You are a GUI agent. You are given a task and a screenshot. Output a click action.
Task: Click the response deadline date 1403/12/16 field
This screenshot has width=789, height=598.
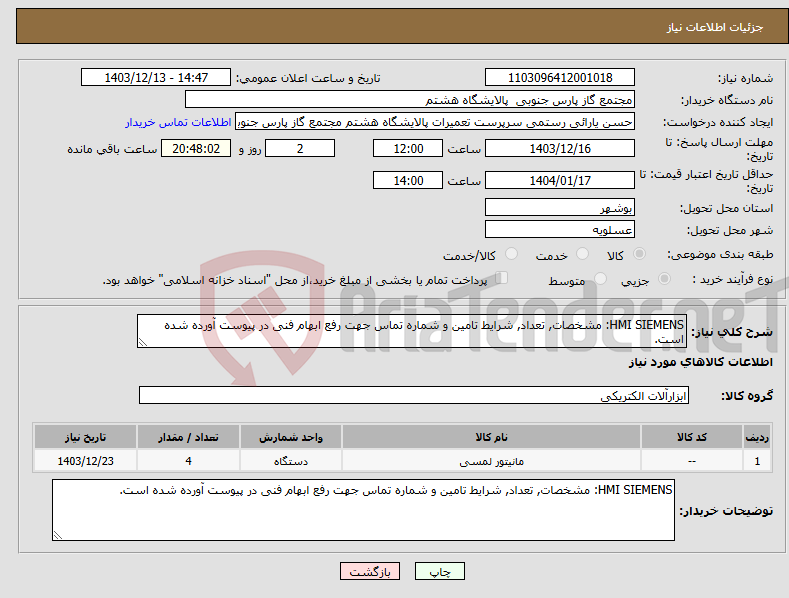pos(560,148)
